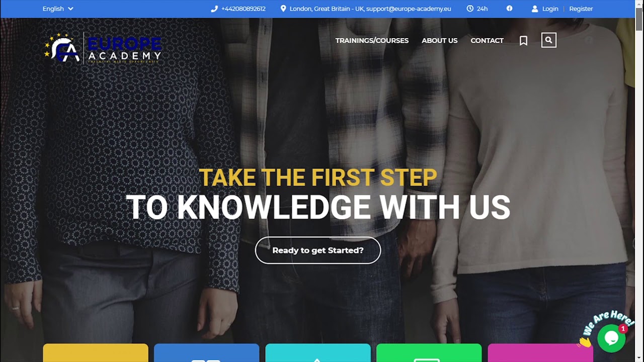Viewport: 644px width, 362px height.
Task: Open the green live chat bubble
Action: tap(611, 338)
